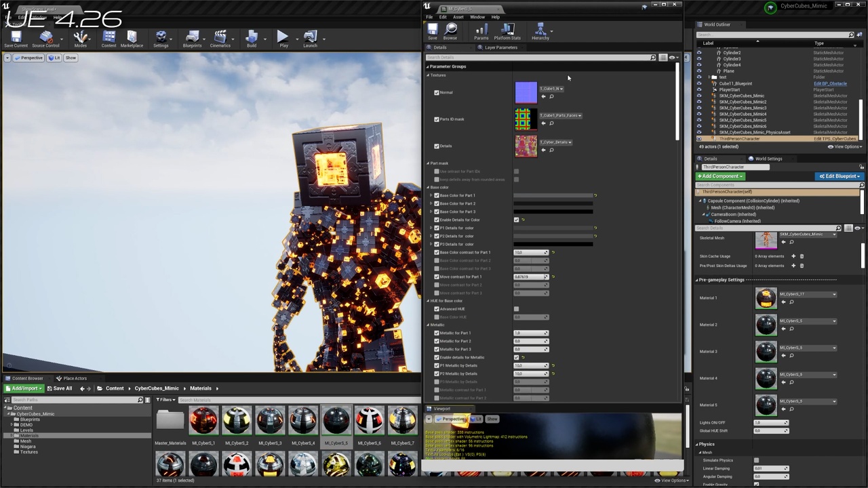868x488 pixels.
Task: Click Save All in Content Browser
Action: 59,388
